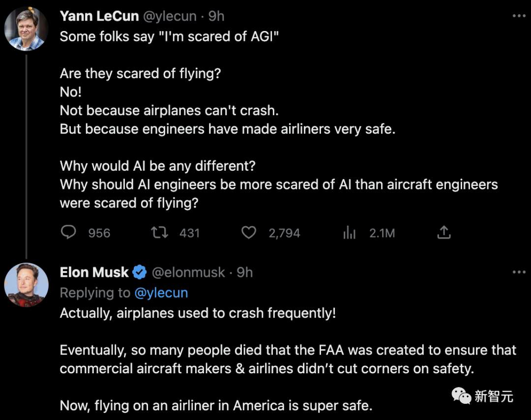Screen dimensions: 531x420
Task: Click Elon Musk's blue verified badge
Action: tap(141, 272)
